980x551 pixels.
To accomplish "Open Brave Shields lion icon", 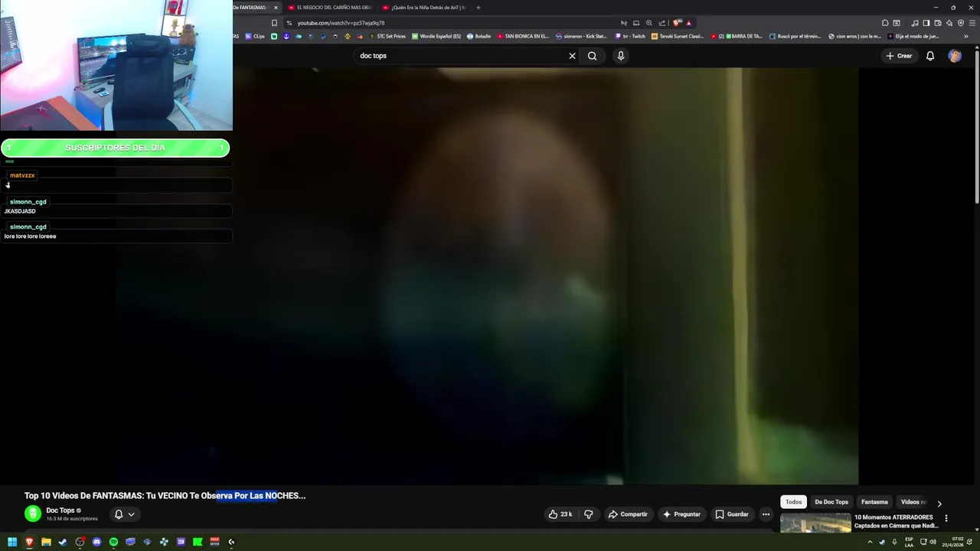I will click(x=677, y=23).
